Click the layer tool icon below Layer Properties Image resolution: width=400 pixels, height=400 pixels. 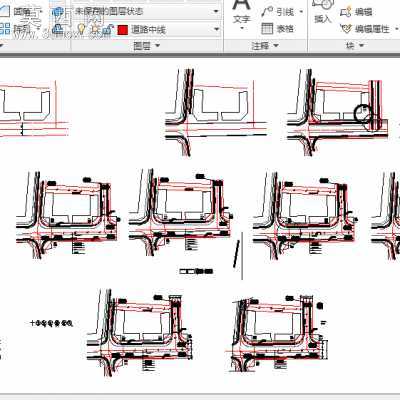click(58, 29)
